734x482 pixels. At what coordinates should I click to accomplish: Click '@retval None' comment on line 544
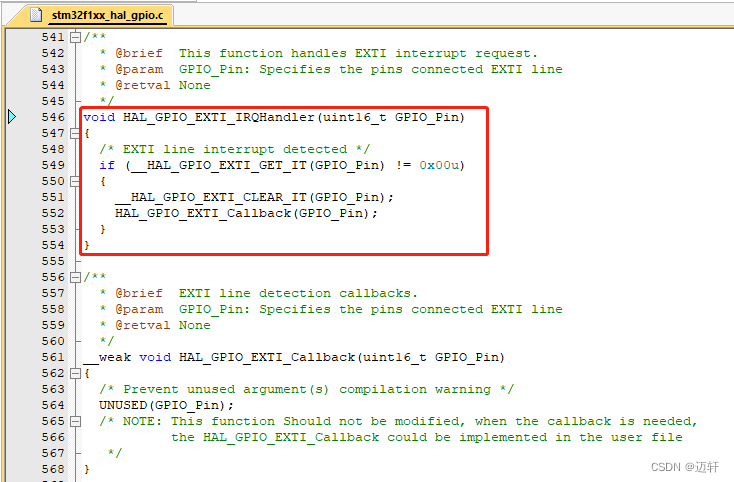[x=163, y=85]
